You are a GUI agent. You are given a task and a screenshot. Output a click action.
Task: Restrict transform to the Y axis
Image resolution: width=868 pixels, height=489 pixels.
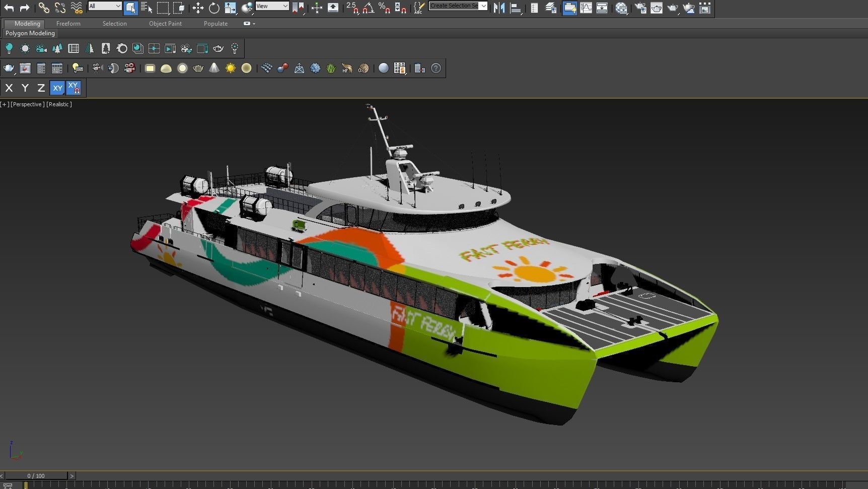point(25,88)
